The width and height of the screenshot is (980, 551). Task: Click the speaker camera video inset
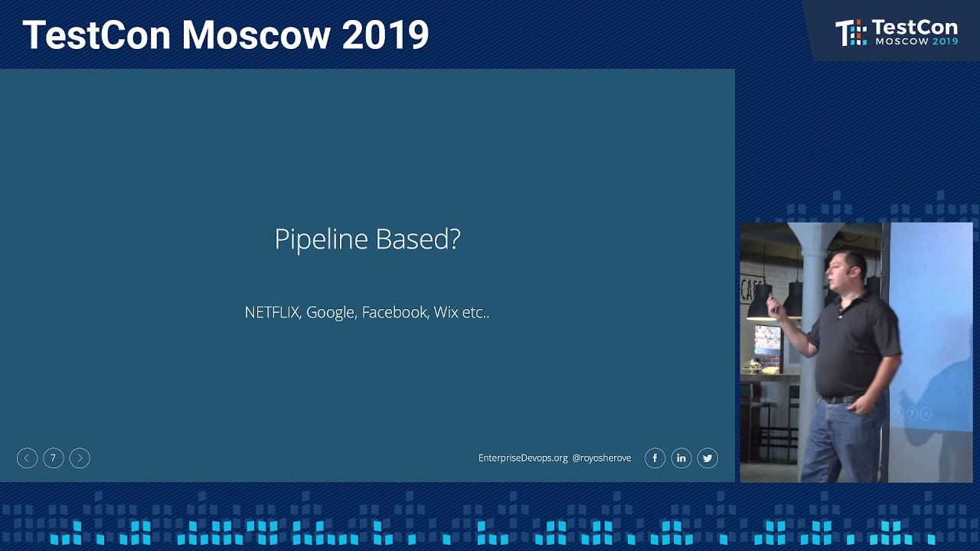tap(856, 353)
